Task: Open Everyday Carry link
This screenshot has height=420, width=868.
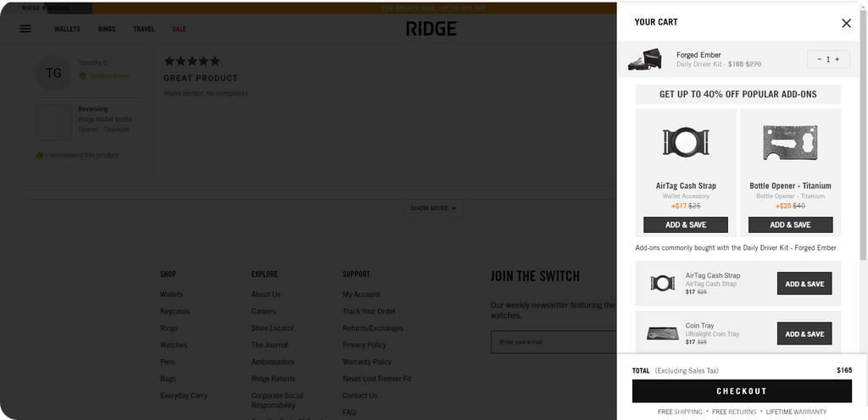Action: [184, 395]
